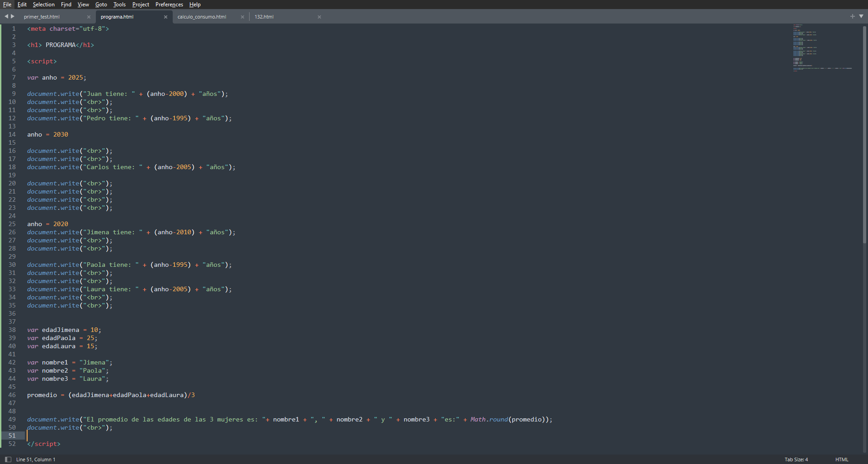
Task: Open the View menu
Action: coord(83,5)
